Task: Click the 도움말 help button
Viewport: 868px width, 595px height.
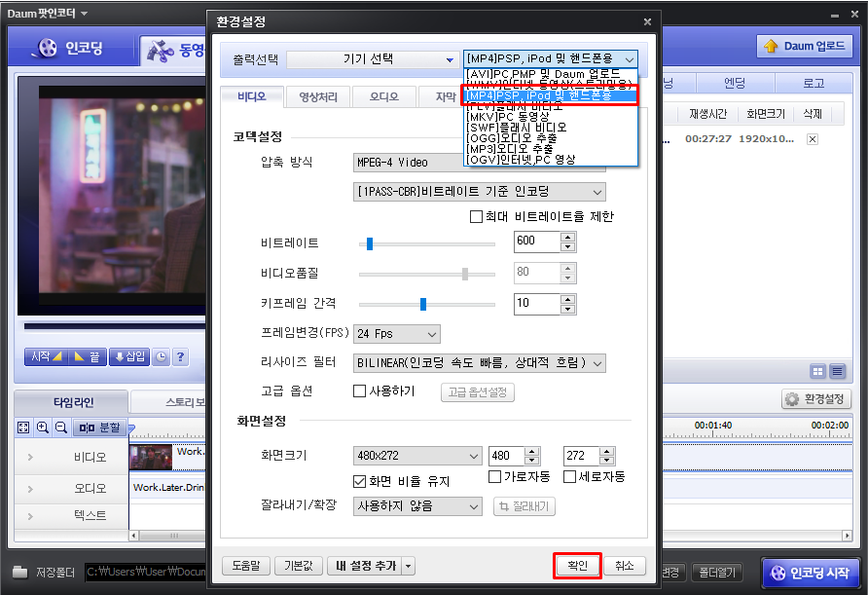Action: click(x=246, y=566)
